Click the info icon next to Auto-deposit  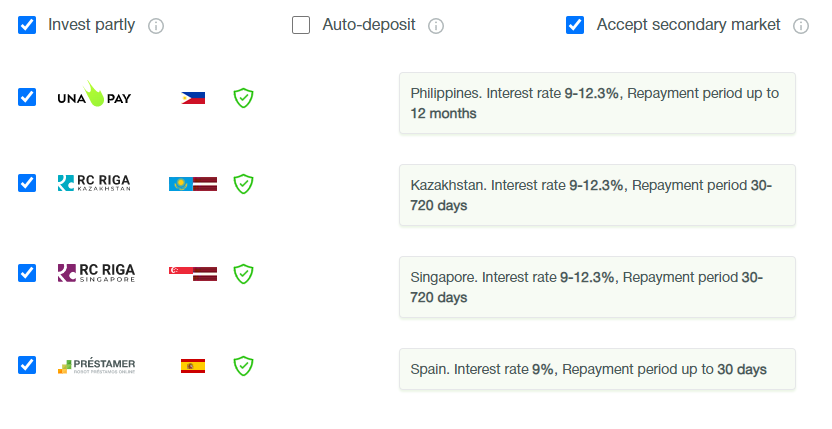(x=435, y=26)
